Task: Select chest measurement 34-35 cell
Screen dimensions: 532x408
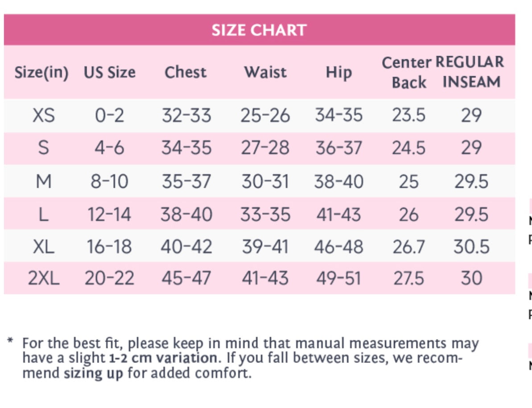Action: [x=186, y=148]
